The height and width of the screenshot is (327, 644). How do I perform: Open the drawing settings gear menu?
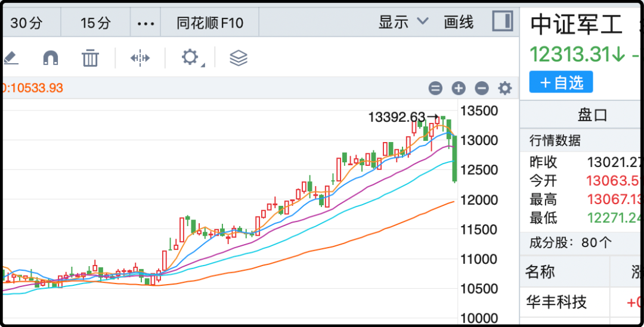tap(190, 58)
